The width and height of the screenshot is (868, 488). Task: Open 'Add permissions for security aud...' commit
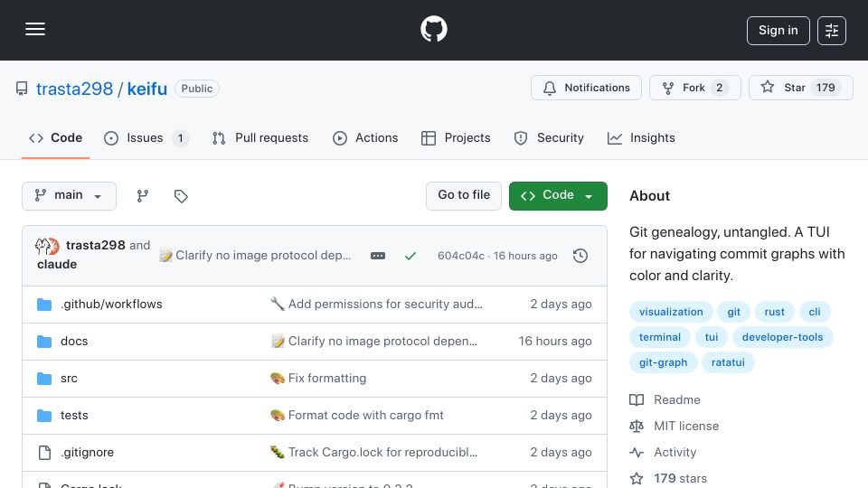point(385,305)
